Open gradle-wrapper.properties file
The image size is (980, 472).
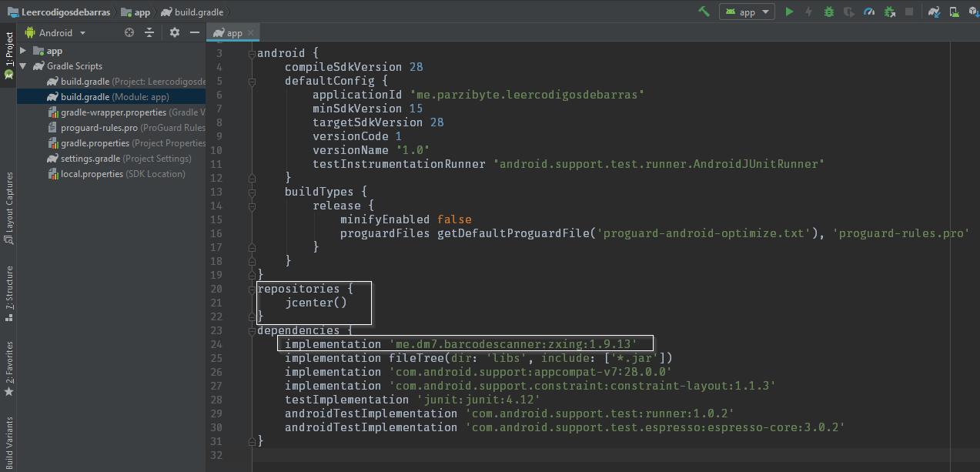(x=126, y=112)
